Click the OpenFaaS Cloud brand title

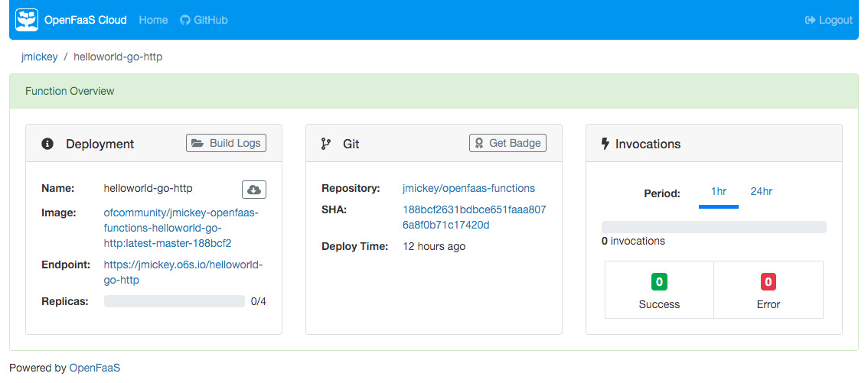pyautogui.click(x=85, y=20)
